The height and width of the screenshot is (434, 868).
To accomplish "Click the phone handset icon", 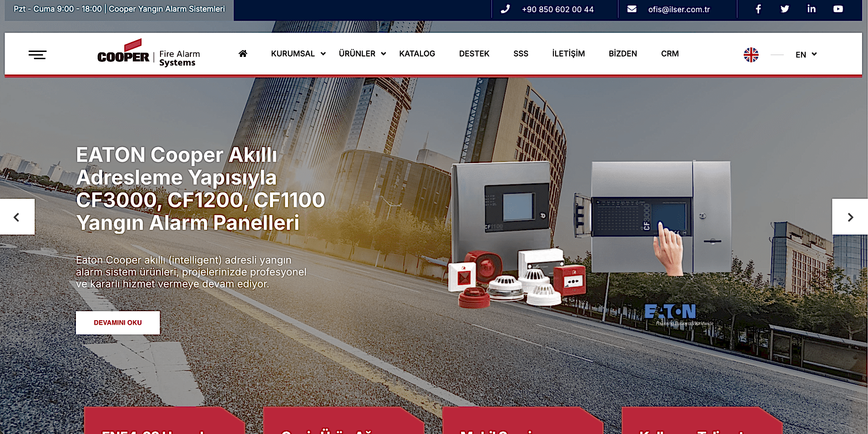I will [x=505, y=9].
